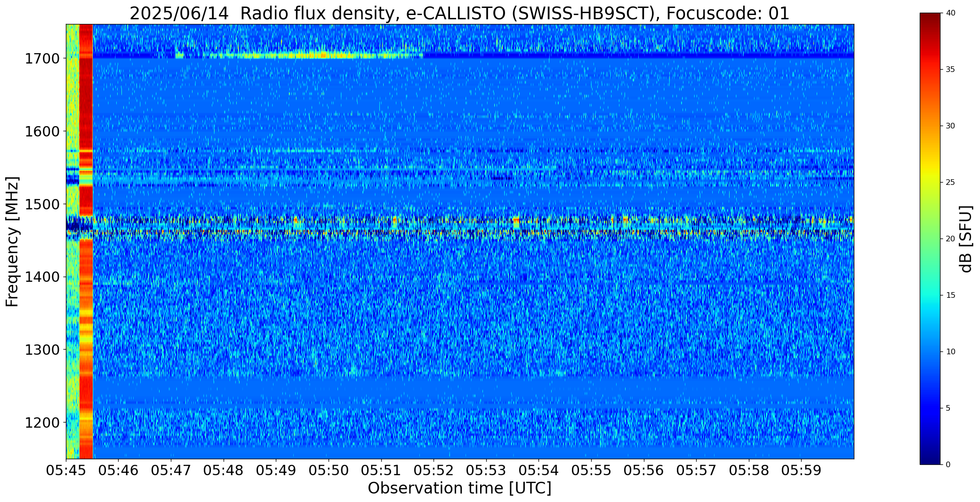Click the 05:52 time tick label

click(x=434, y=470)
